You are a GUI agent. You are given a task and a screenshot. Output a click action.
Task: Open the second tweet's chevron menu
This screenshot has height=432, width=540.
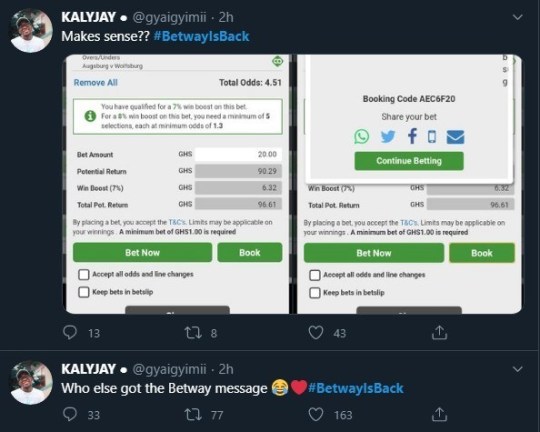click(518, 369)
